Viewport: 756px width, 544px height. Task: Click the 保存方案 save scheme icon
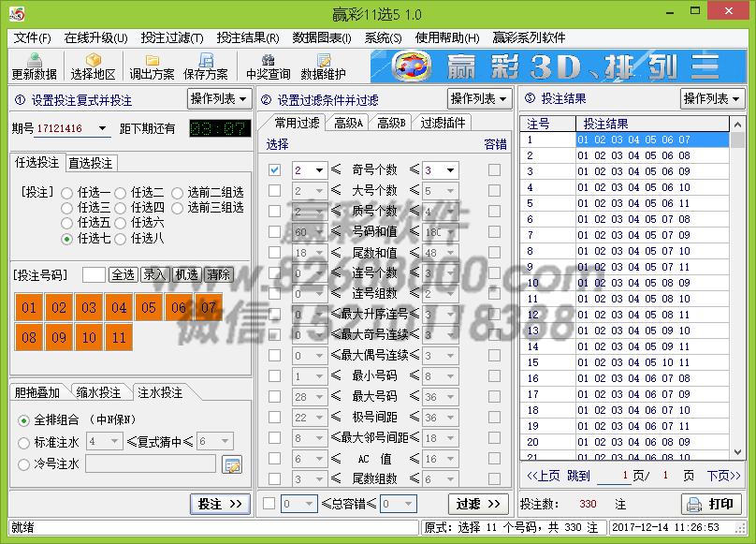pyautogui.click(x=206, y=66)
